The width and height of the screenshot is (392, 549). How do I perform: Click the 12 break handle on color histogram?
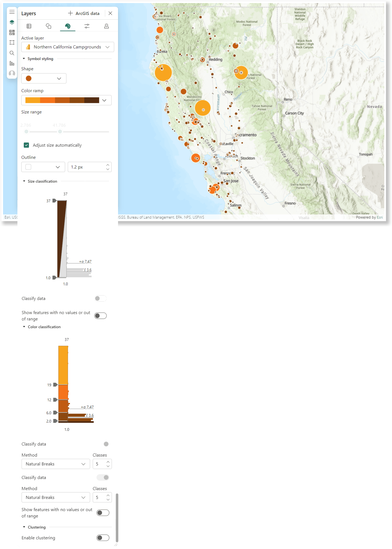click(55, 400)
